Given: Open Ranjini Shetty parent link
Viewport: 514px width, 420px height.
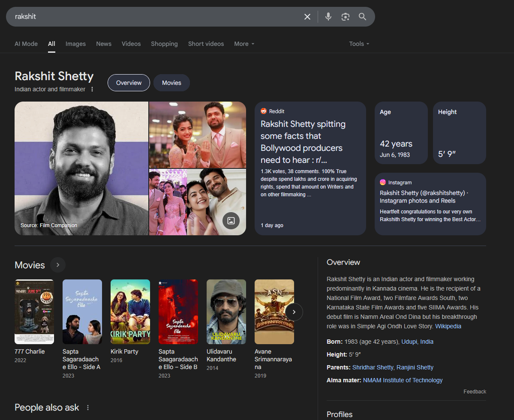Looking at the screenshot, I should (415, 368).
